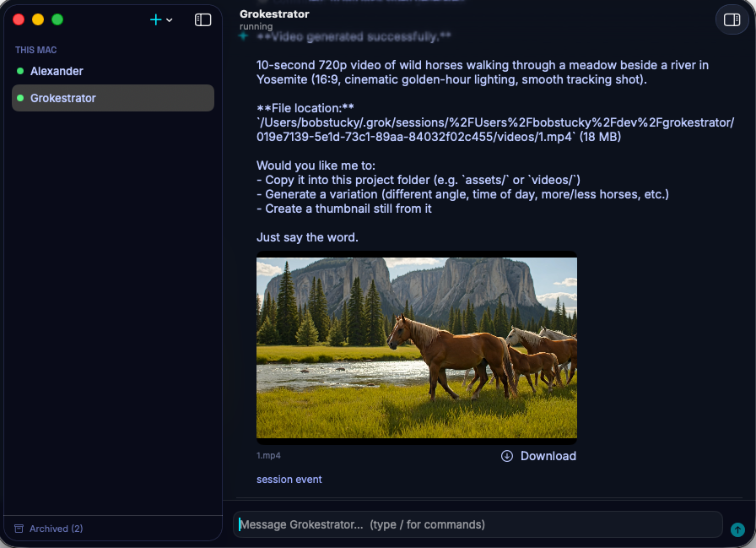Image resolution: width=756 pixels, height=548 pixels.
Task: Click the plus new session icon
Action: 156,19
